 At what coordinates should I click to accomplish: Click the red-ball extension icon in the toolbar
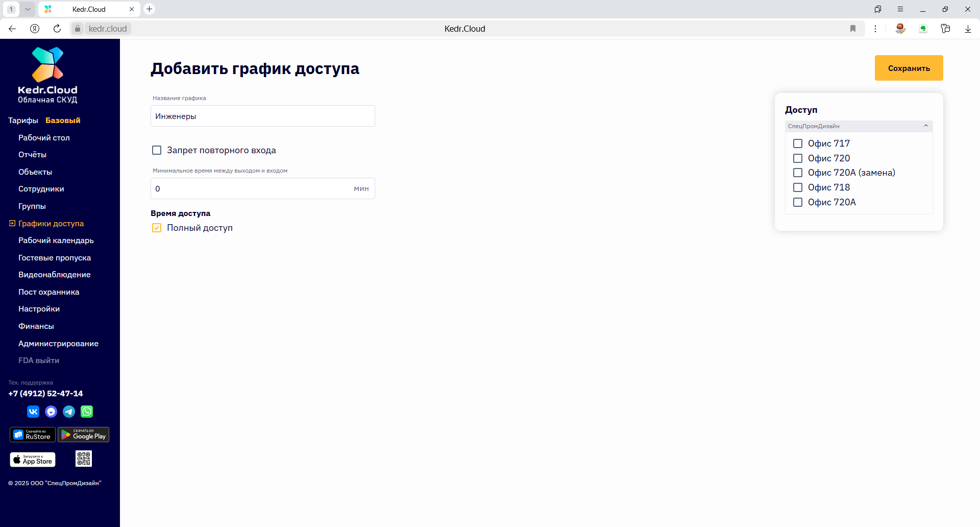point(900,29)
